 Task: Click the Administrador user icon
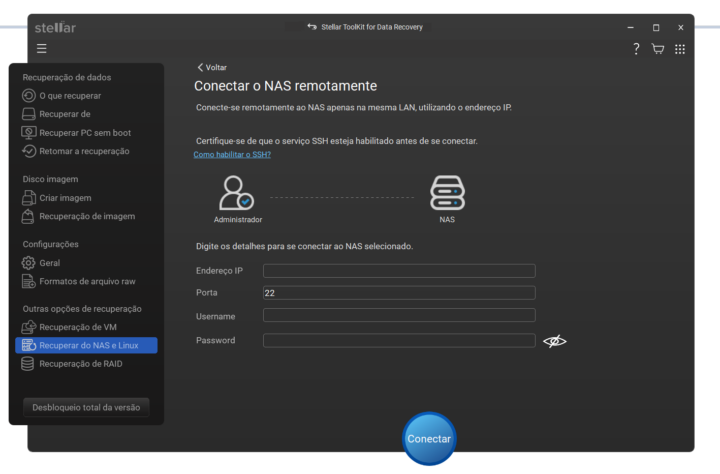click(x=236, y=193)
